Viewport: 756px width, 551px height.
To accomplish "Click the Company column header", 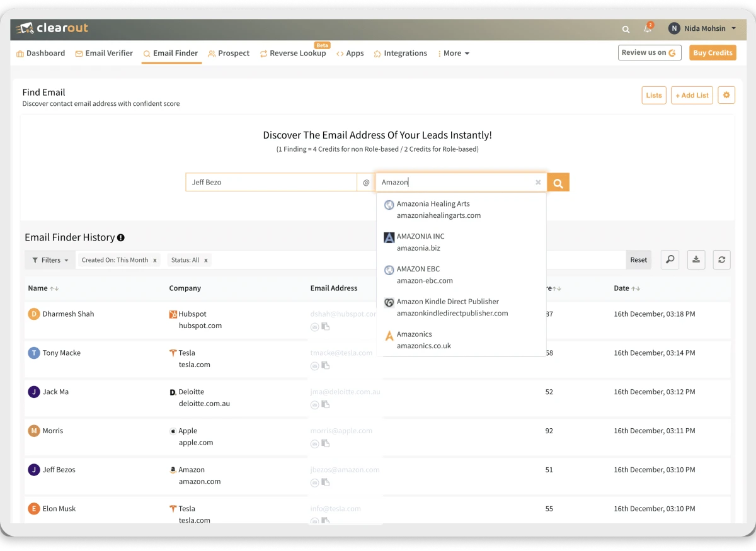I will coord(185,288).
